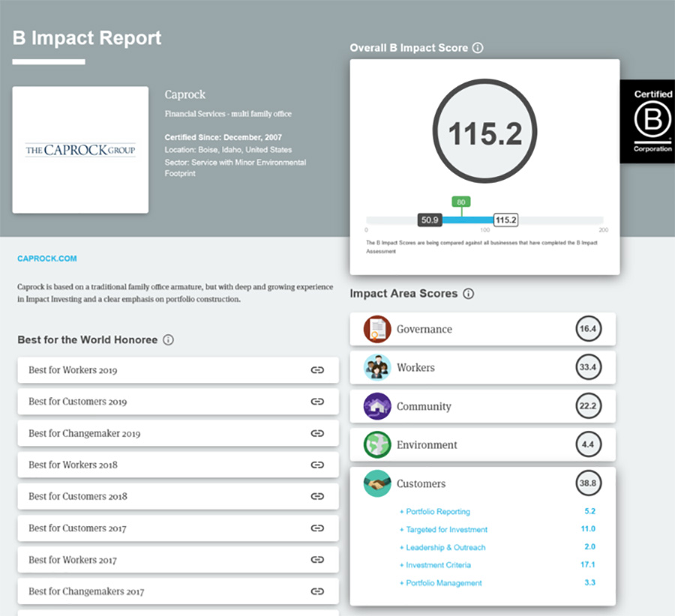Screen dimensions: 675x616
Task: Expand the Environment impact area row
Action: (482, 445)
